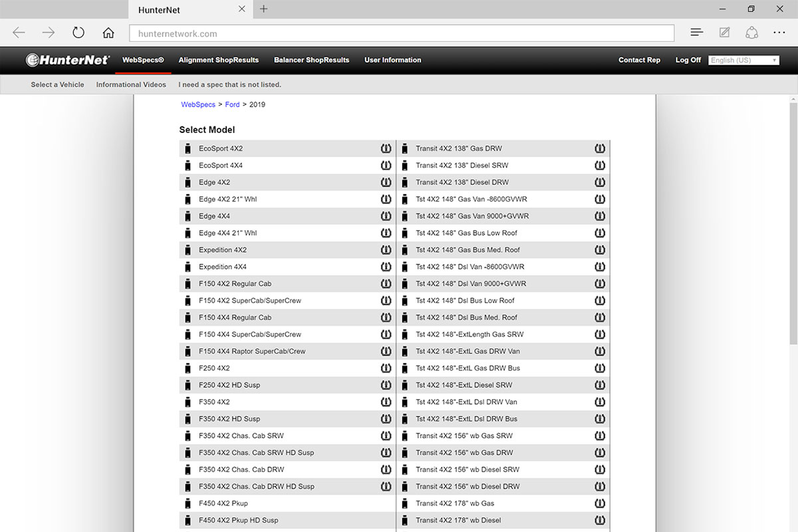Select model Edge 4X4 21" Whl
Image resolution: width=798 pixels, height=532 pixels.
227,233
